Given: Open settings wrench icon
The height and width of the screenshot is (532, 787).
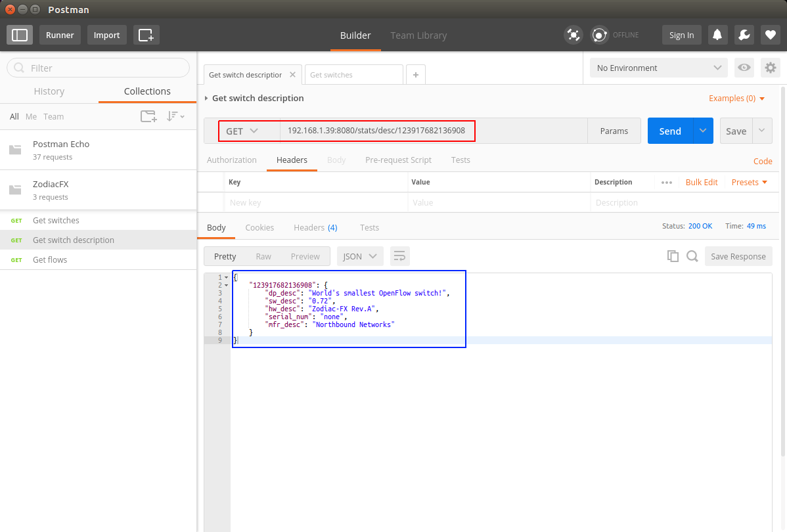Looking at the screenshot, I should coord(744,35).
